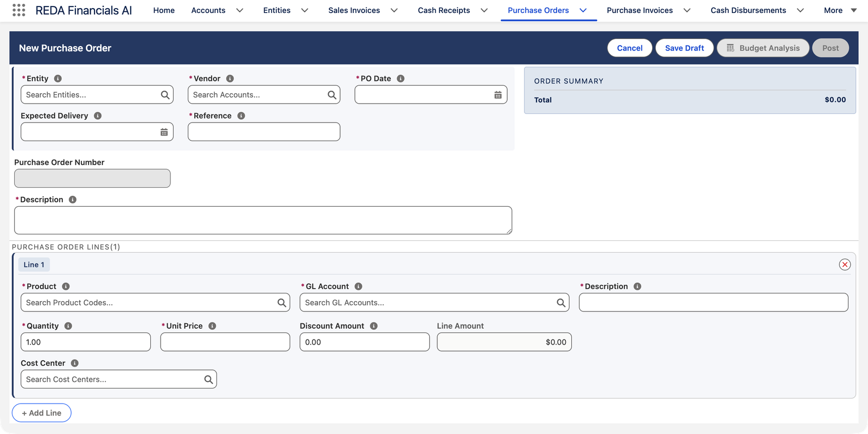This screenshot has height=434, width=868.
Task: Open PO Date calendar picker icon
Action: tap(498, 95)
